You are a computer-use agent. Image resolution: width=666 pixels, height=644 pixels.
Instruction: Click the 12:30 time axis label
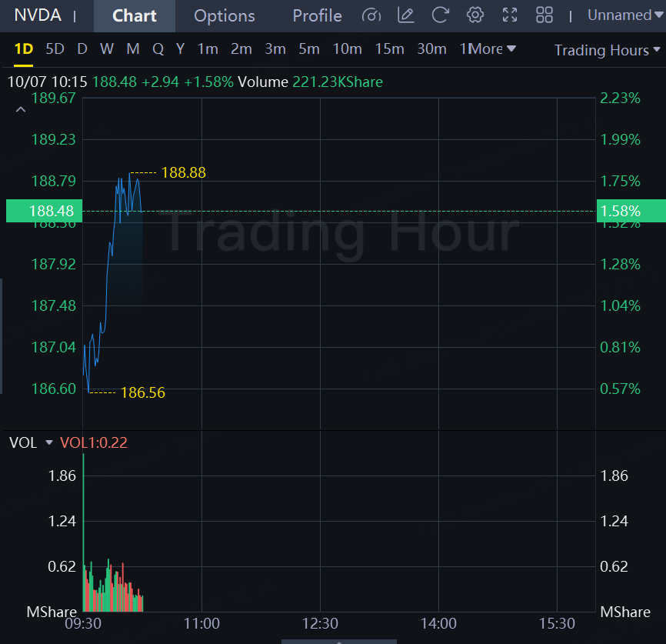(320, 623)
